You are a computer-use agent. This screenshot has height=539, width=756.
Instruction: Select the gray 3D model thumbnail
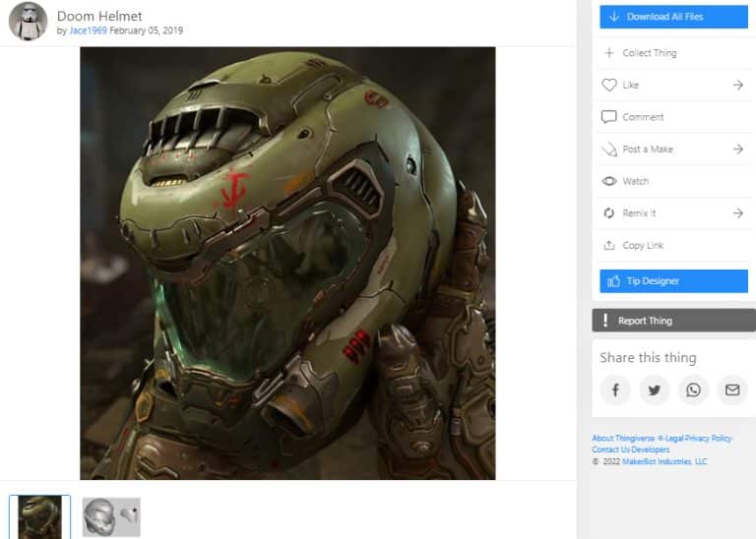pos(111,516)
